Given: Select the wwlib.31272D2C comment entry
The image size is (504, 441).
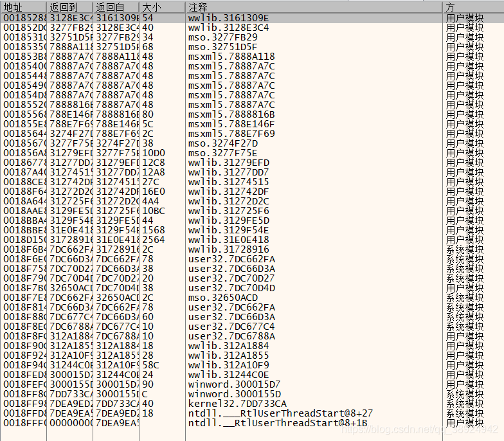Looking at the screenshot, I should pyautogui.click(x=229, y=201).
